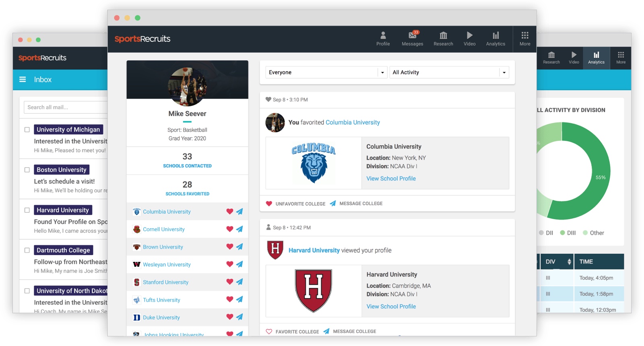Open View School Profile for Harvard University

(391, 307)
